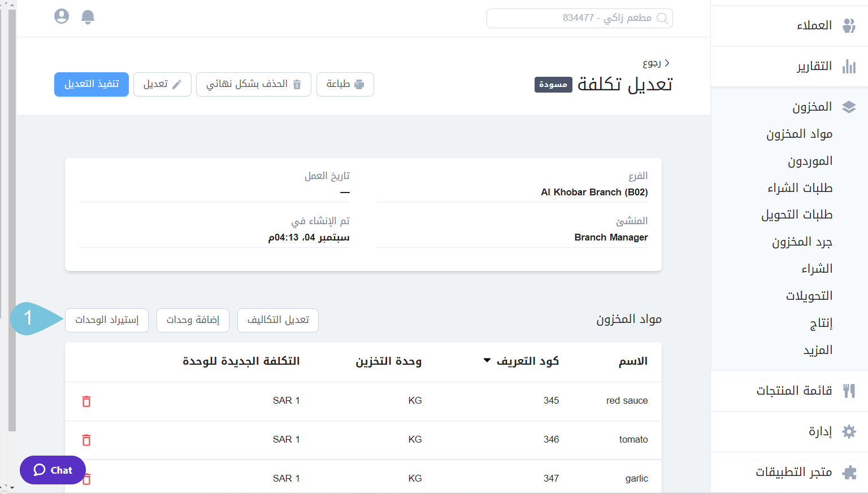Click the app store puzzle icon
The width and height of the screenshot is (868, 494).
[x=849, y=472]
